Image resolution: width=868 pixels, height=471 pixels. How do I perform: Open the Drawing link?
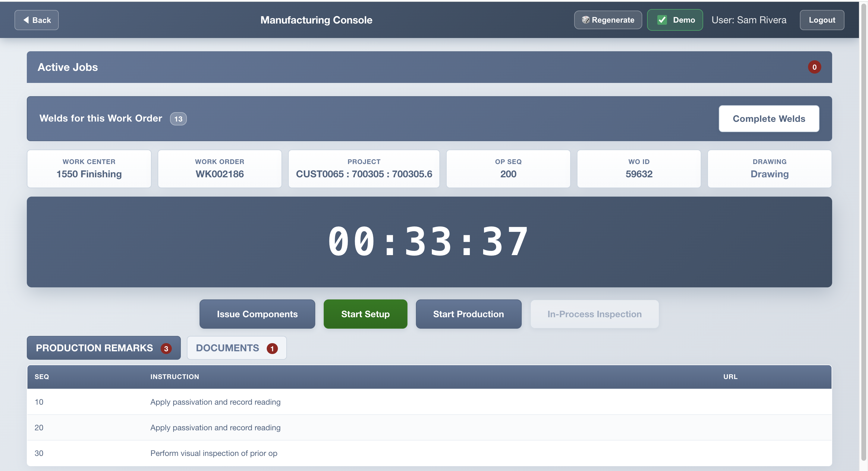coord(769,174)
